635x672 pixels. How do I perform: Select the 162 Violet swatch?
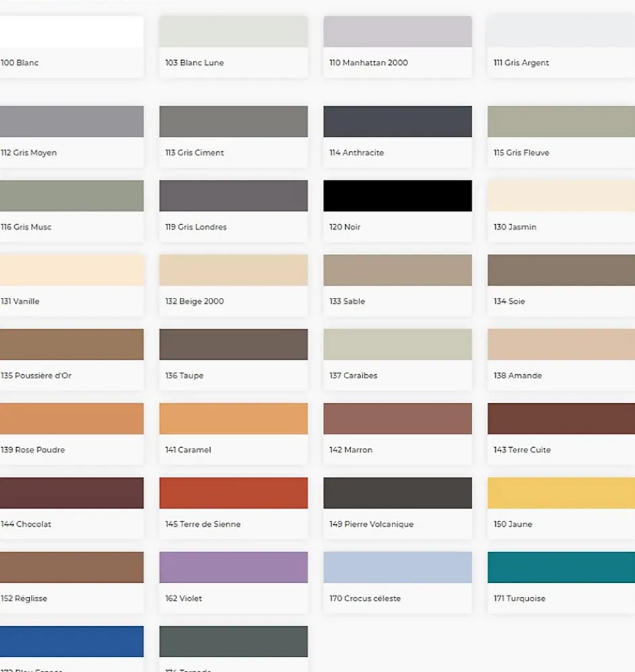pos(233,567)
